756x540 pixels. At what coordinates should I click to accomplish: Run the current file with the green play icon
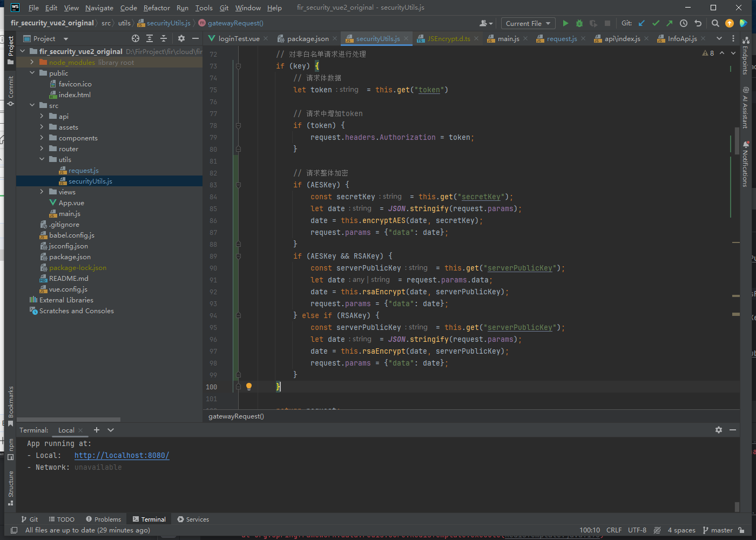(x=565, y=23)
